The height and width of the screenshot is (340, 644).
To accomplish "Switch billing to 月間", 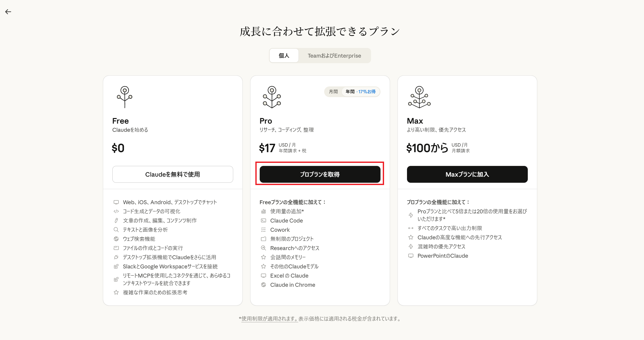I will pyautogui.click(x=333, y=92).
